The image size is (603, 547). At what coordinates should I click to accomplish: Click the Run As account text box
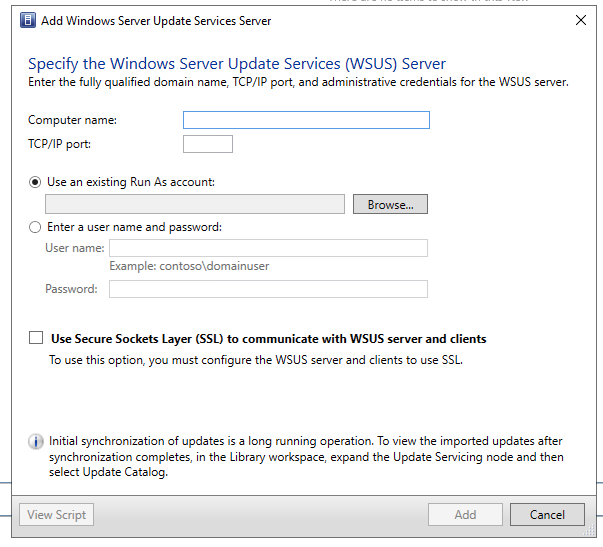click(195, 204)
